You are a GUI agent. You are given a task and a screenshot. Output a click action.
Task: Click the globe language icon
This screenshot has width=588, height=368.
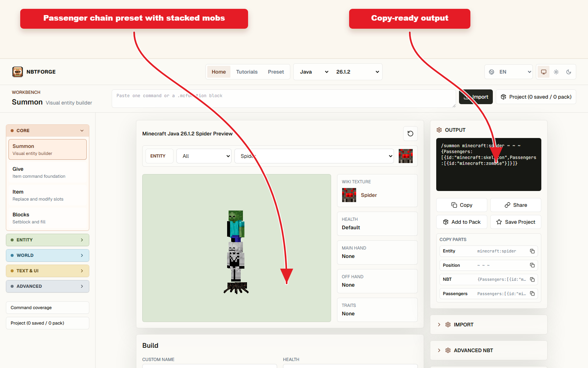pyautogui.click(x=492, y=72)
